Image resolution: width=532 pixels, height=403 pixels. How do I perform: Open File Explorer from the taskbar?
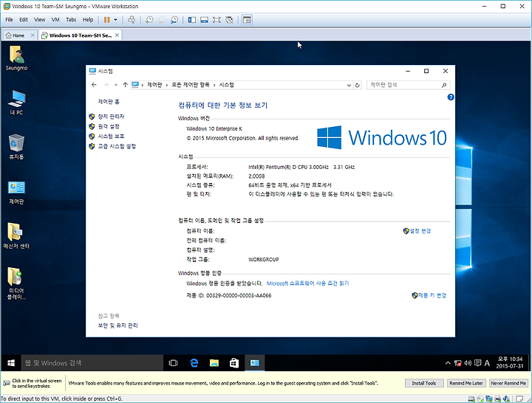point(214,363)
